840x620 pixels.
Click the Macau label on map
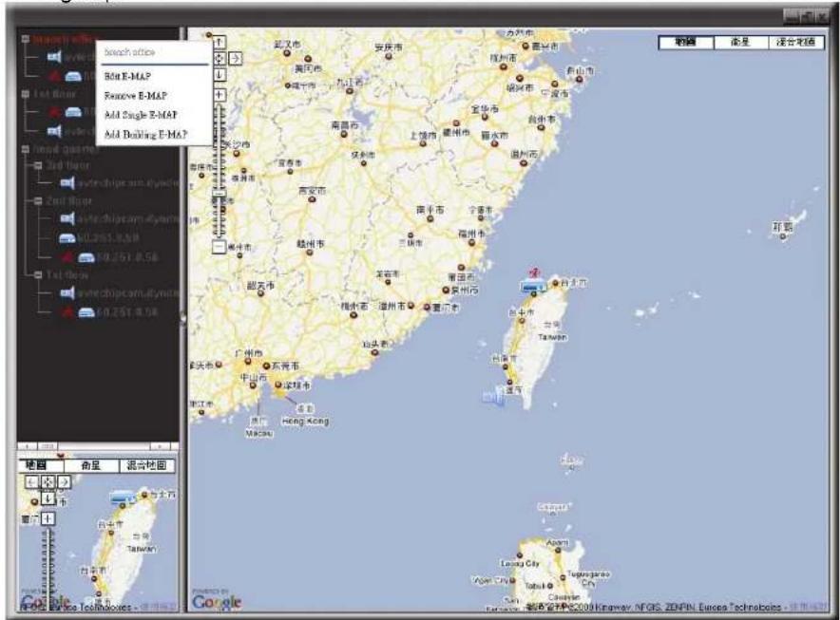click(x=259, y=433)
